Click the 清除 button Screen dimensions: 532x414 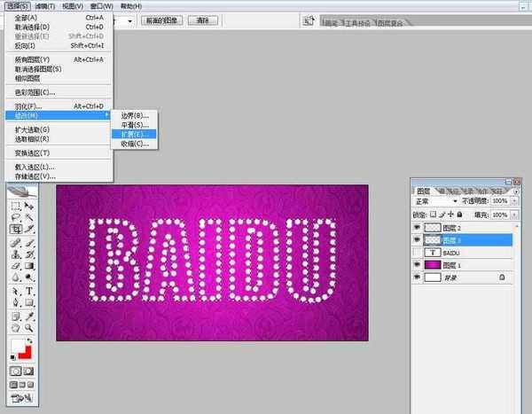203,20
